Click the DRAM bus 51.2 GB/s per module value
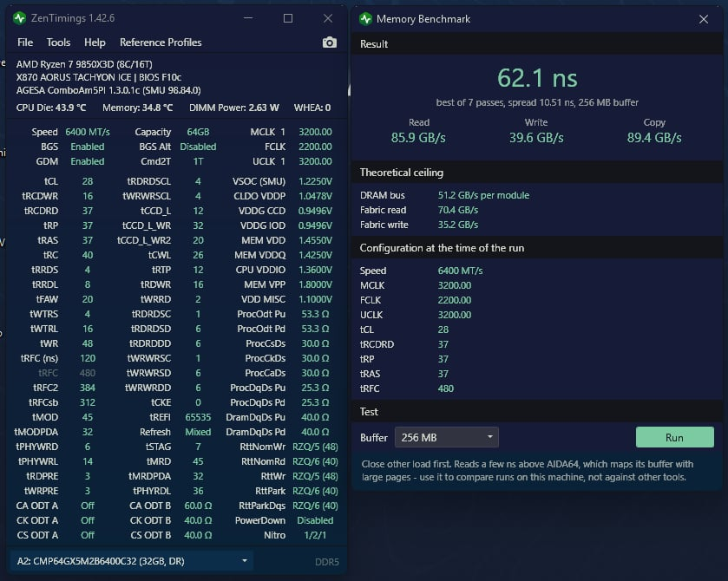 click(x=483, y=195)
